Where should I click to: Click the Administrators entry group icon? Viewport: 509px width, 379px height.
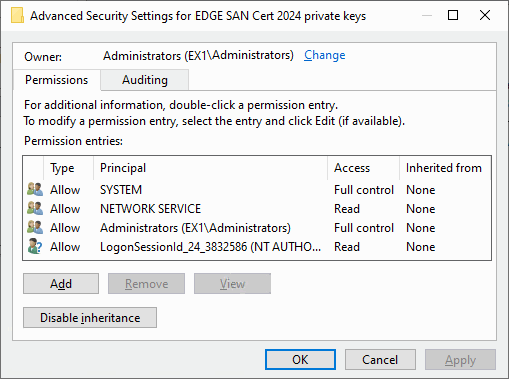click(35, 227)
